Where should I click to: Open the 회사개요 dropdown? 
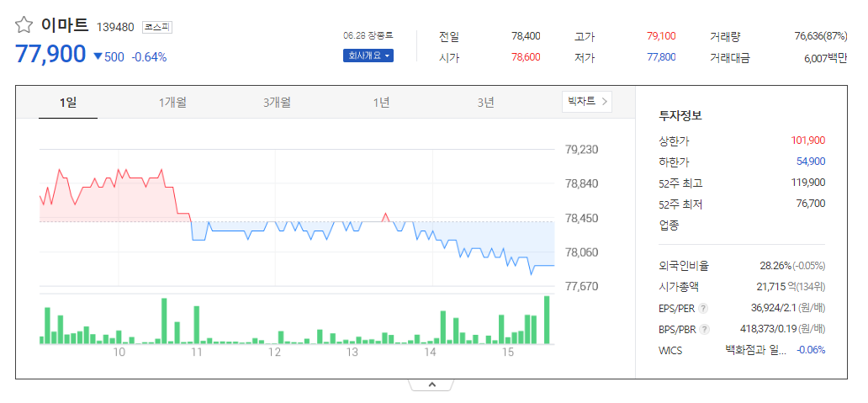click(x=368, y=56)
